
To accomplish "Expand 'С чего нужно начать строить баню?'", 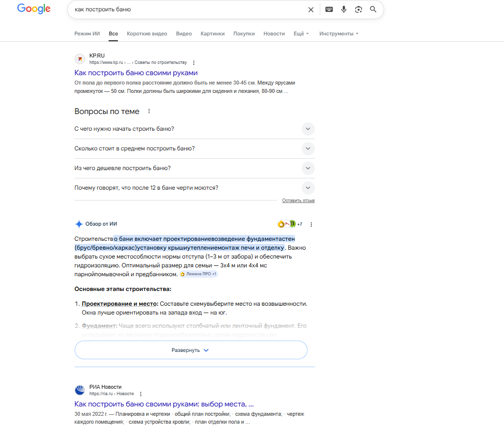I will point(308,129).
